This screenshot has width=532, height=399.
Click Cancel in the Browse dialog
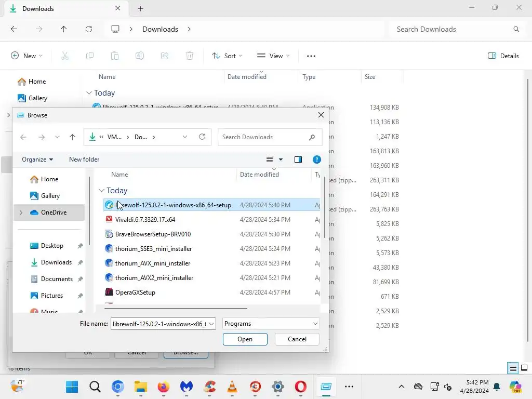[297, 339]
